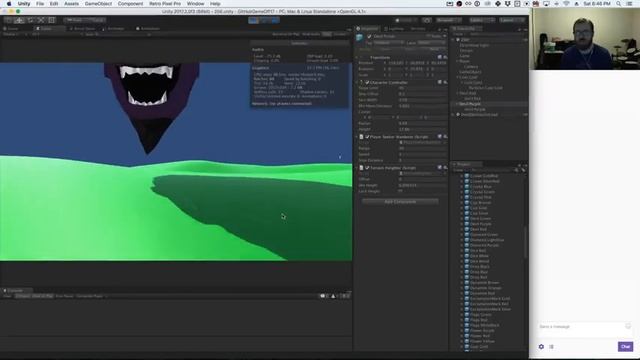The image size is (640, 360).
Task: Open the GameObject menu
Action: (x=98, y=4)
